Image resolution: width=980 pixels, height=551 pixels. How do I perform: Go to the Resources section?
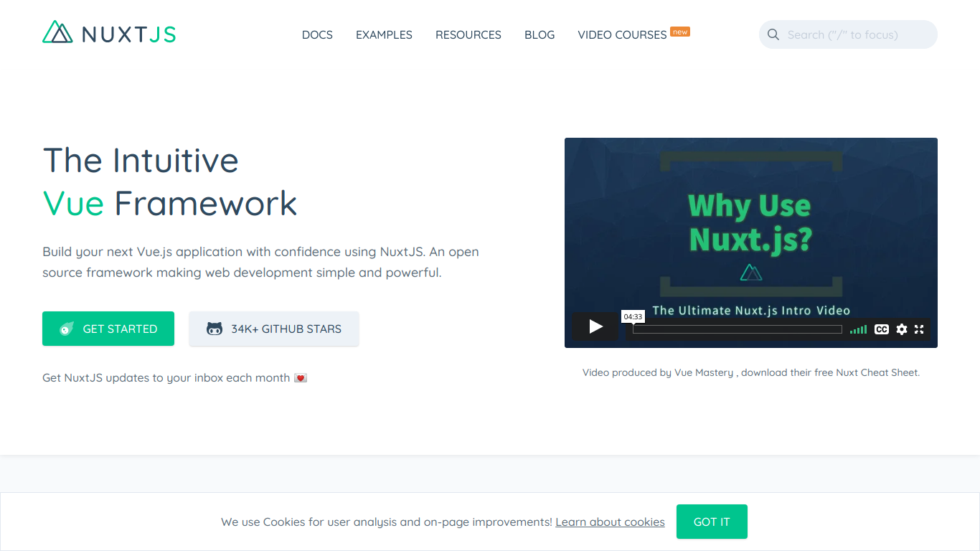[x=468, y=34]
